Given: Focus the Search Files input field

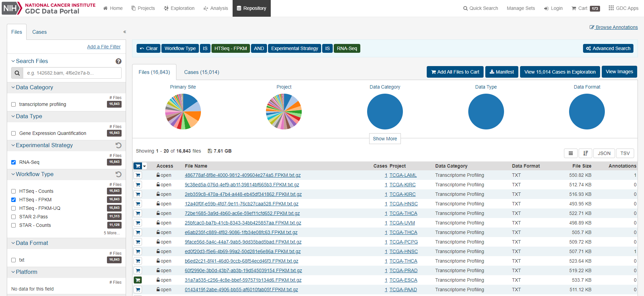Looking at the screenshot, I should click(72, 73).
